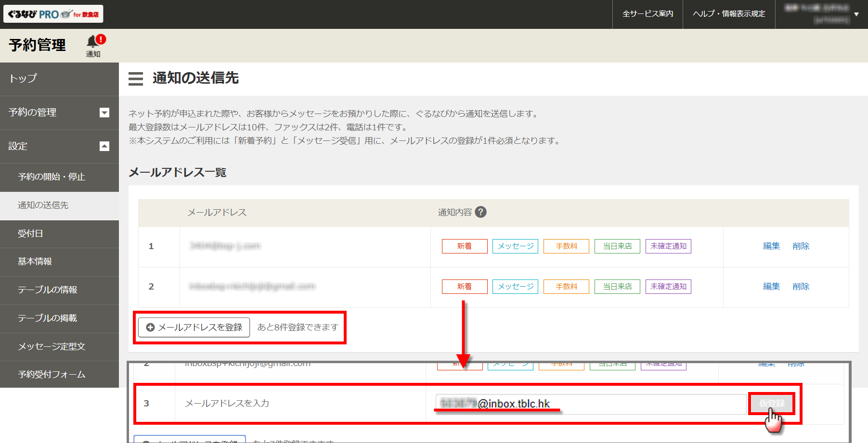The width and height of the screenshot is (868, 443).
Task: Select 通知の送信先 in sidebar
Action: 59,205
